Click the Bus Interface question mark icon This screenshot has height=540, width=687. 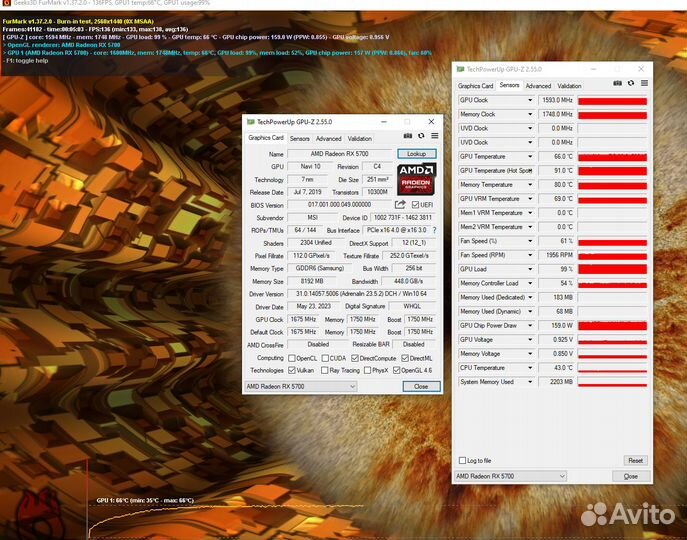pos(434,230)
